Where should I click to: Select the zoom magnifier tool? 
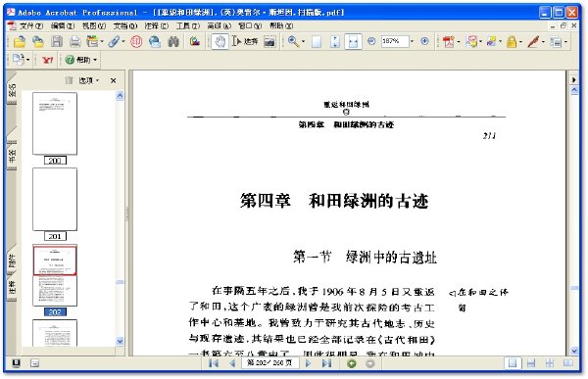(293, 41)
